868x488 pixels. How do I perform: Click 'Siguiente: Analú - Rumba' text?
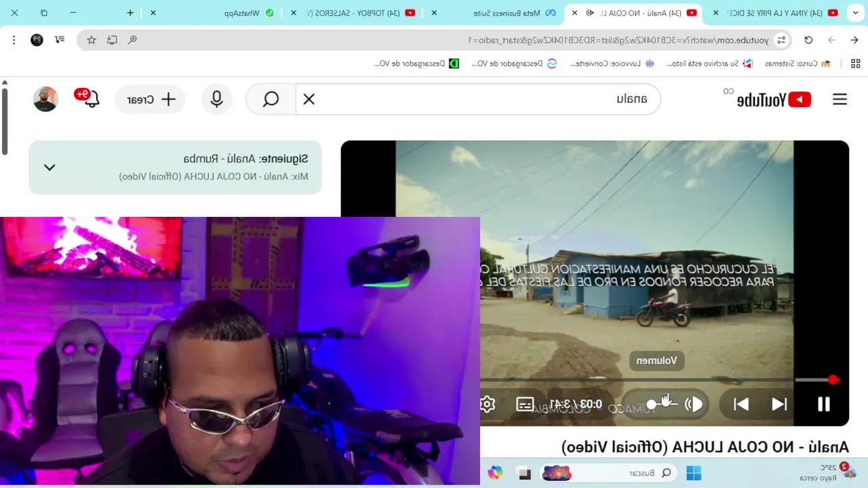(x=245, y=159)
